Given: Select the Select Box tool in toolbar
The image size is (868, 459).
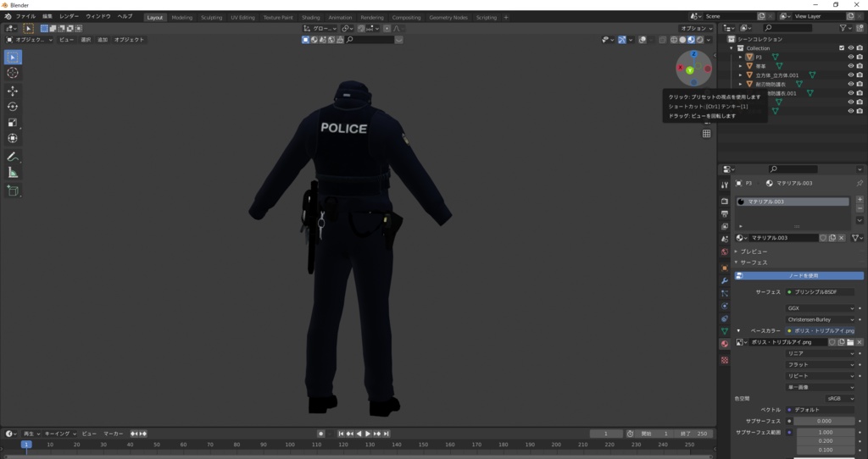Looking at the screenshot, I should click(x=13, y=57).
